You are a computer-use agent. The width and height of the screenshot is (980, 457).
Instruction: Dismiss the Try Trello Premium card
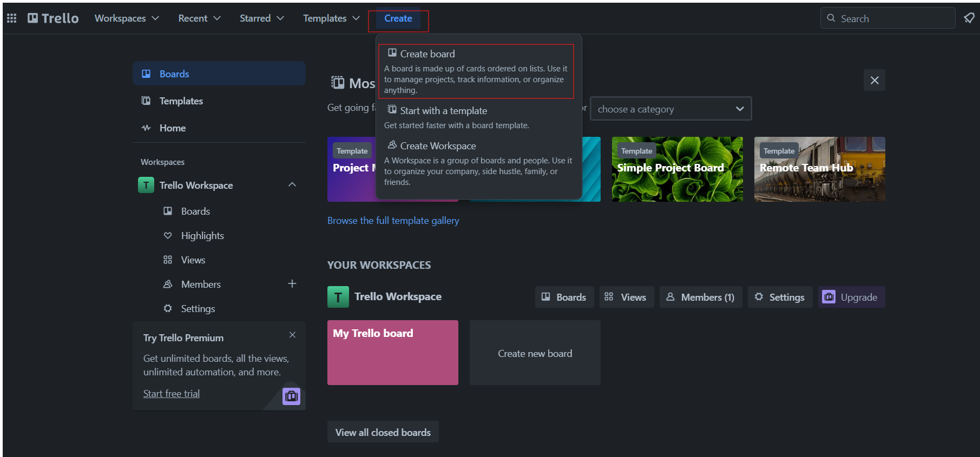point(292,335)
